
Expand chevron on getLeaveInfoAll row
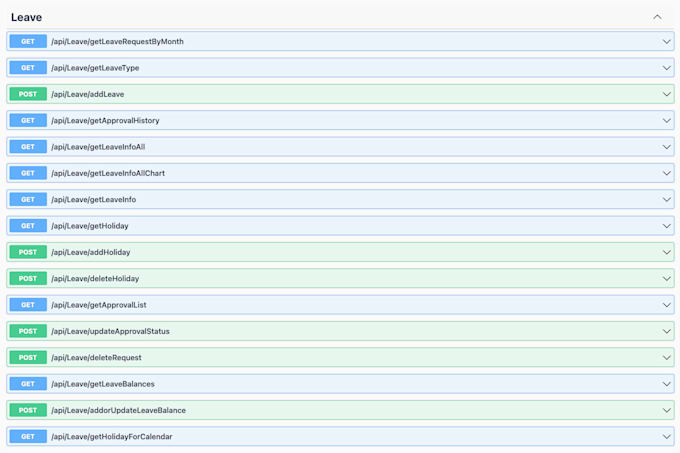click(x=667, y=147)
